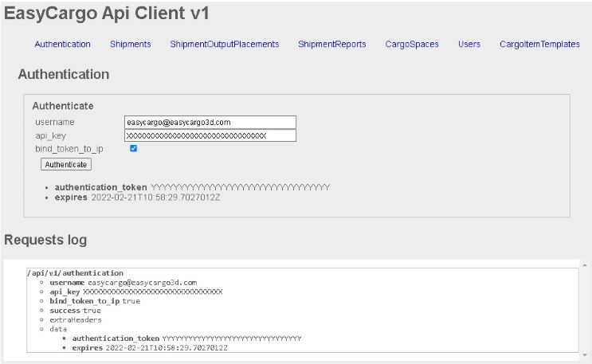Click the Authenticate button
The height and width of the screenshot is (364, 592).
pyautogui.click(x=66, y=164)
